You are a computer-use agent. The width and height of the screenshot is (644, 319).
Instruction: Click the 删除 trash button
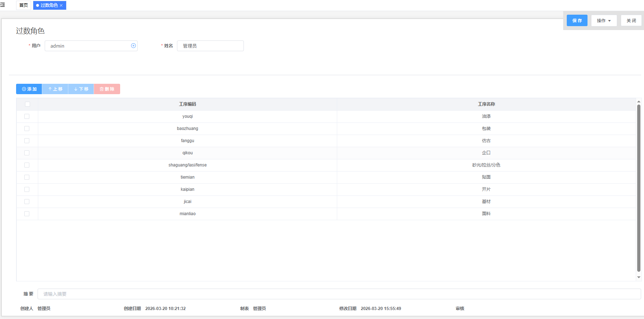107,89
